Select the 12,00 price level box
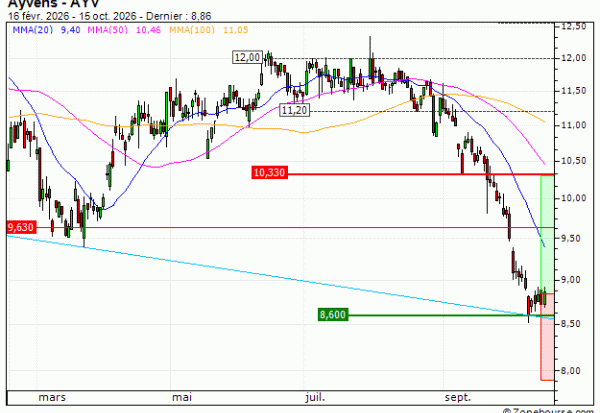 247,57
